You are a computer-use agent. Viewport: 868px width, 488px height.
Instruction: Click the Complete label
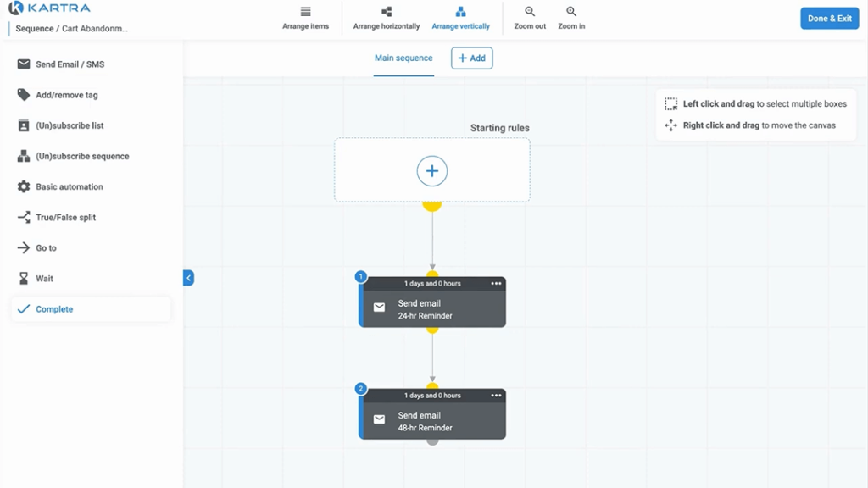coord(54,309)
